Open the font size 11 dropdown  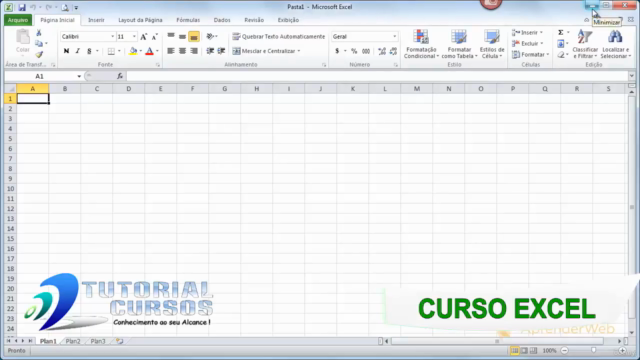pos(134,37)
